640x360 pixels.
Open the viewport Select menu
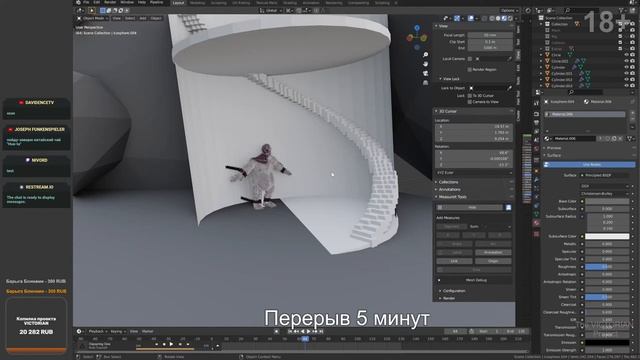click(130, 18)
